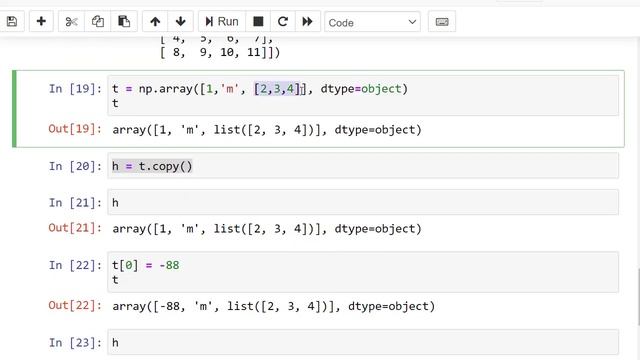This screenshot has width=640, height=360.
Task: Click the output row '[ 8, 9, 10, 11]])'
Action: [220, 52]
